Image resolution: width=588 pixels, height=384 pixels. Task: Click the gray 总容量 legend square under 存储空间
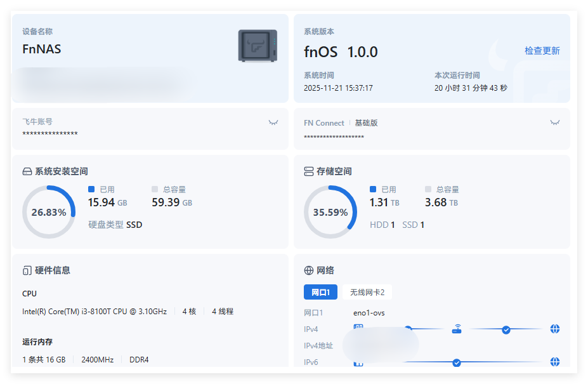click(428, 189)
